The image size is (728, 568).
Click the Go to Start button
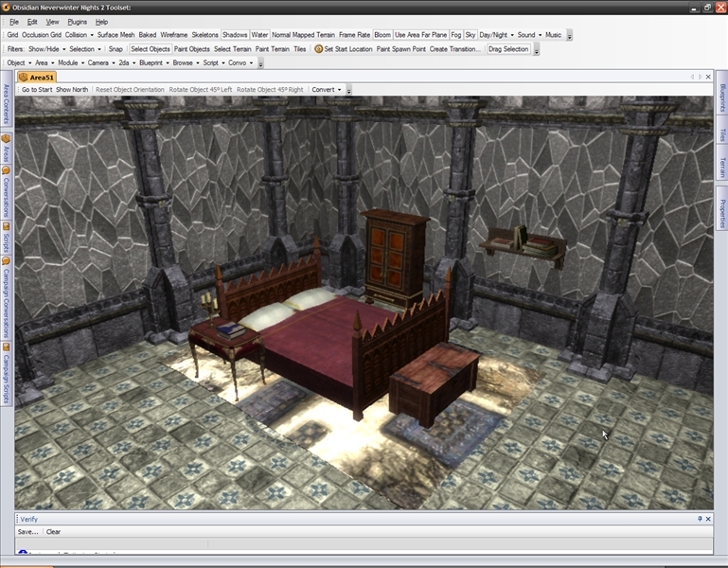click(37, 90)
